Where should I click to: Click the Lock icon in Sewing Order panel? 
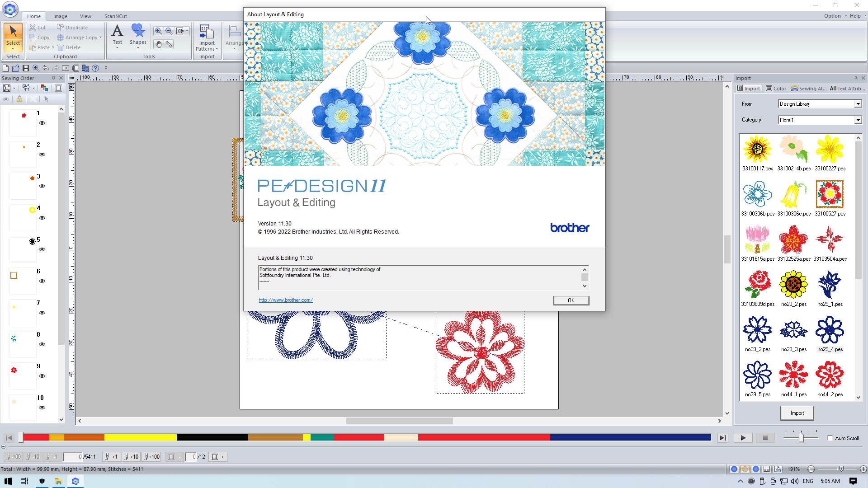pos(19,99)
